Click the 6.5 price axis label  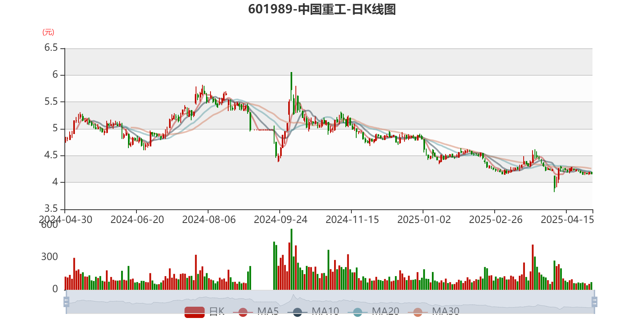pos(51,48)
